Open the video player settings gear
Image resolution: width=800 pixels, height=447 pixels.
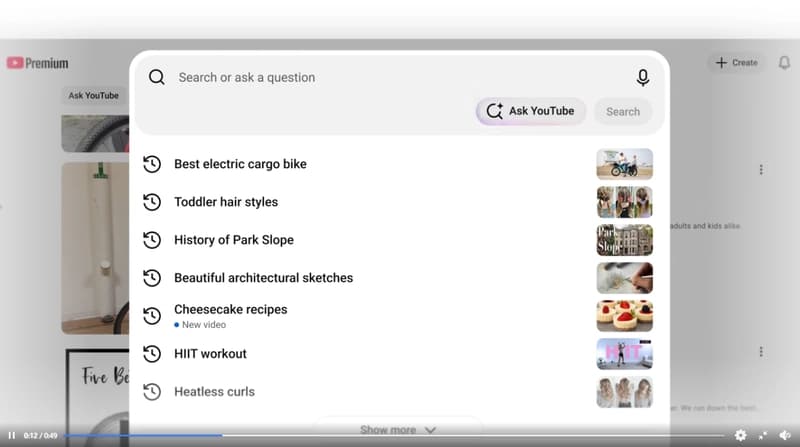(740, 435)
